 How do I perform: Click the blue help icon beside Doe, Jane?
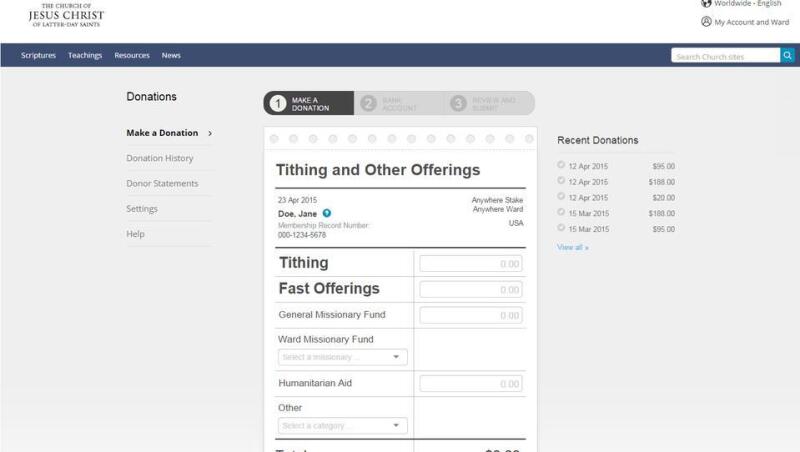tap(327, 213)
